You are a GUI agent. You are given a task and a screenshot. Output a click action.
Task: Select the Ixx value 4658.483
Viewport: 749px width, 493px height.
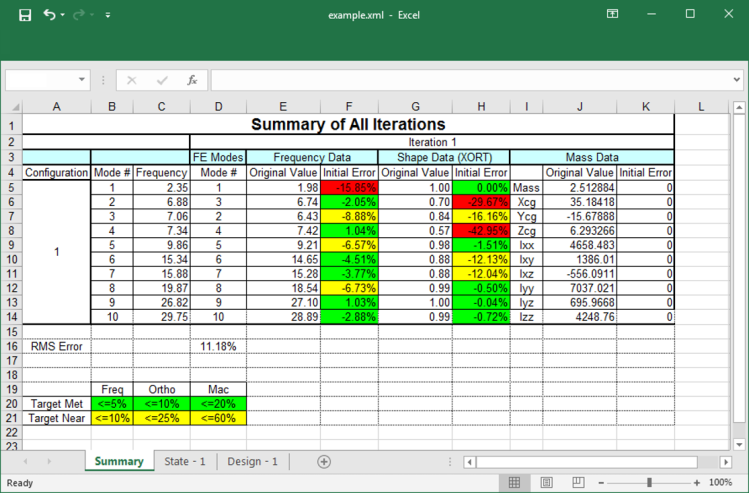pyautogui.click(x=579, y=245)
